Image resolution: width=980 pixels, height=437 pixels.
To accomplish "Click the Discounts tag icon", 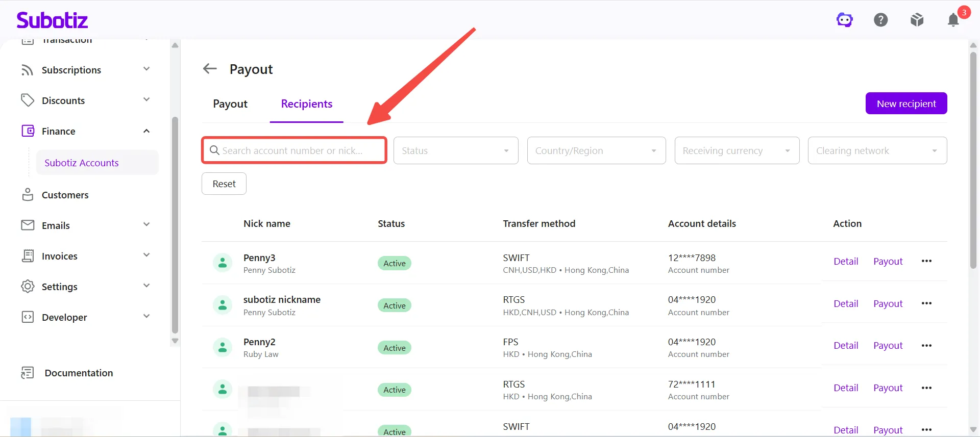I will click(28, 100).
